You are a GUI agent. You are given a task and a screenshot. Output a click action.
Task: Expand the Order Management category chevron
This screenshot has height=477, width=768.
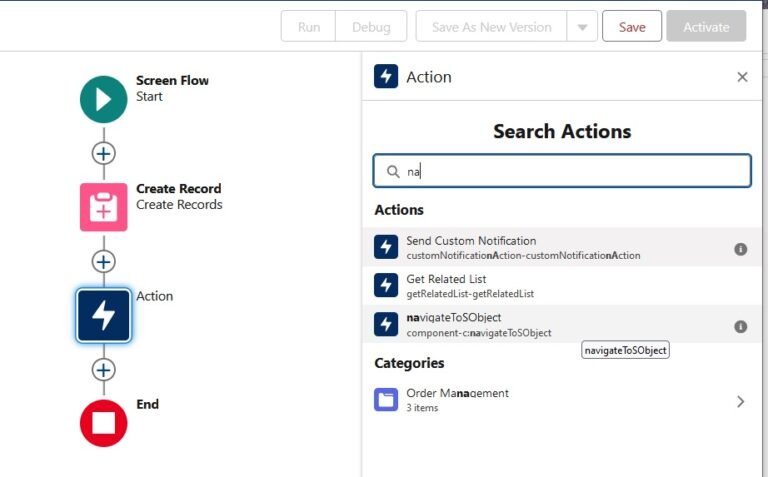(741, 402)
